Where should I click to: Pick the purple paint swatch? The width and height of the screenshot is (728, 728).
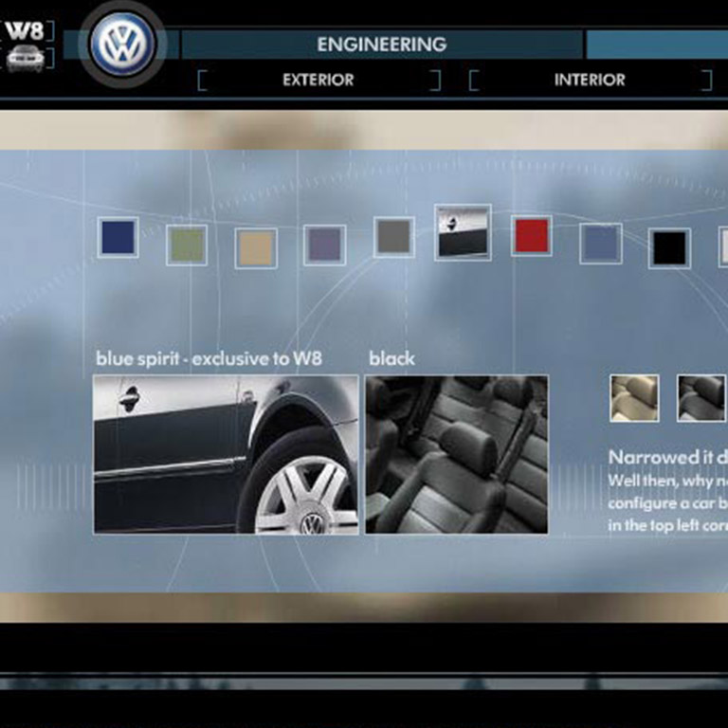click(x=324, y=245)
